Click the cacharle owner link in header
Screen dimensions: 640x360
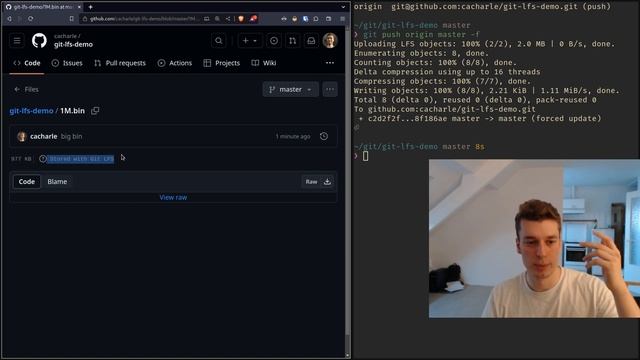pyautogui.click(x=65, y=36)
